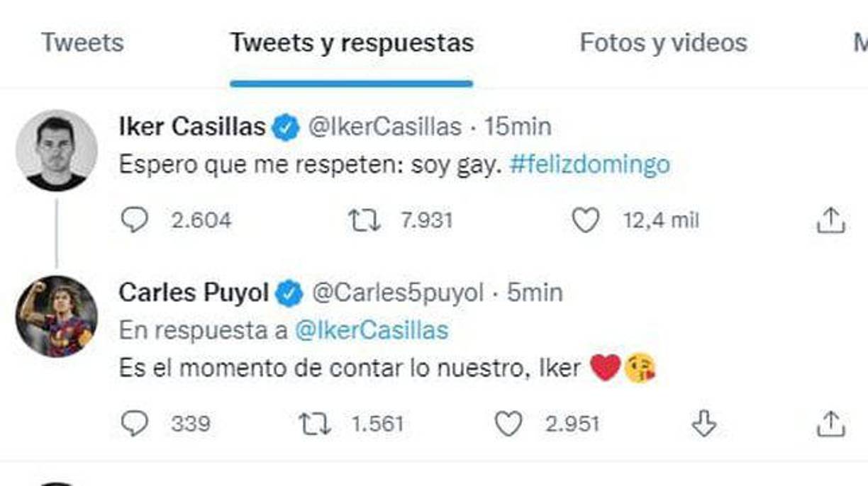
Task: Like Carles Puyol's tweet
Action: click(508, 424)
